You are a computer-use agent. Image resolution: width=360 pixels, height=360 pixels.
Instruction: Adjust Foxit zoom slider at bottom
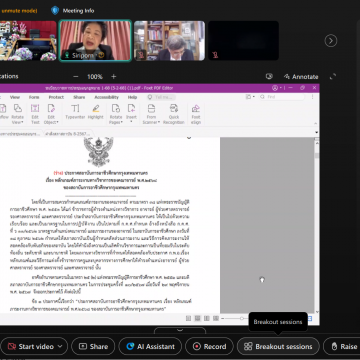(242, 319)
